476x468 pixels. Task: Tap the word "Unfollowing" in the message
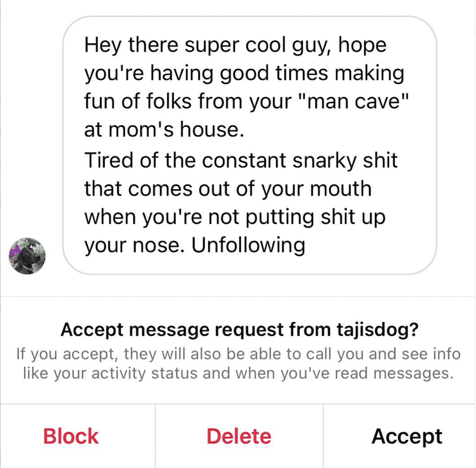tap(248, 245)
